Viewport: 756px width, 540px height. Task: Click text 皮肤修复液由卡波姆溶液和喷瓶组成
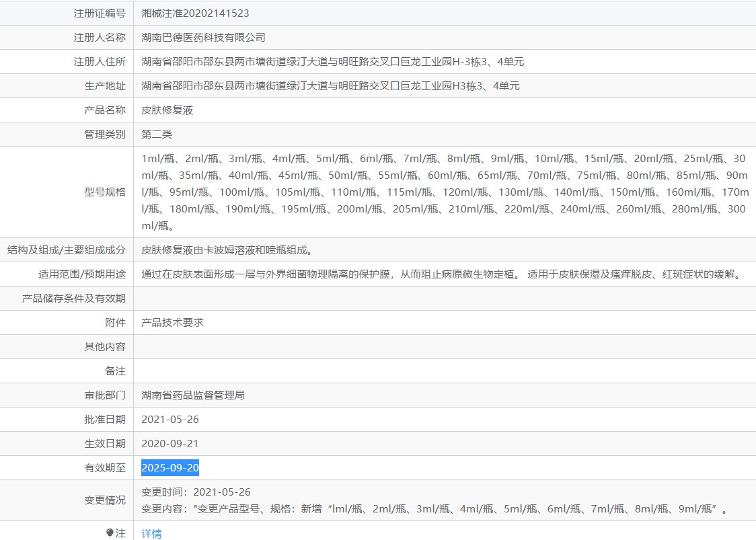pos(227,249)
